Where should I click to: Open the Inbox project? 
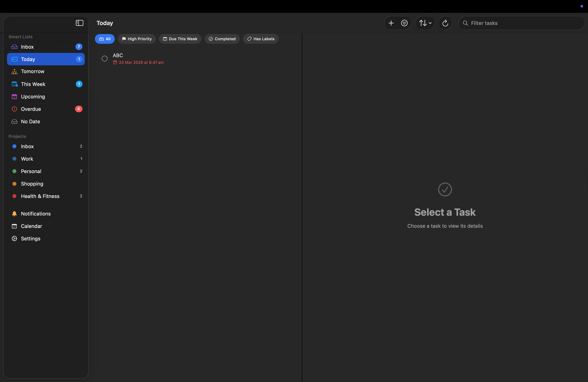[x=46, y=146]
